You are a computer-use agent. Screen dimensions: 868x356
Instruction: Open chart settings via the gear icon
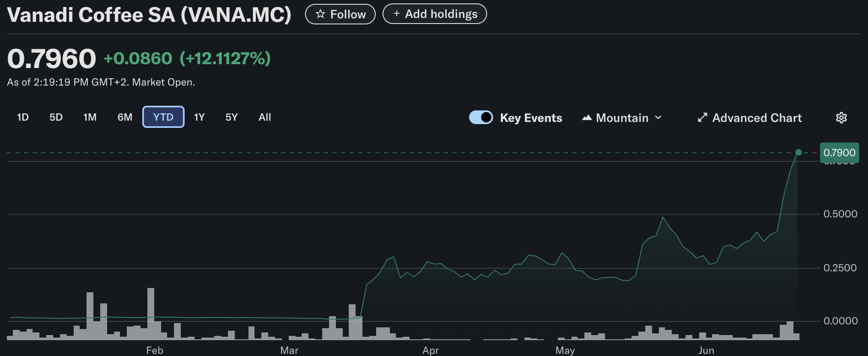(841, 118)
